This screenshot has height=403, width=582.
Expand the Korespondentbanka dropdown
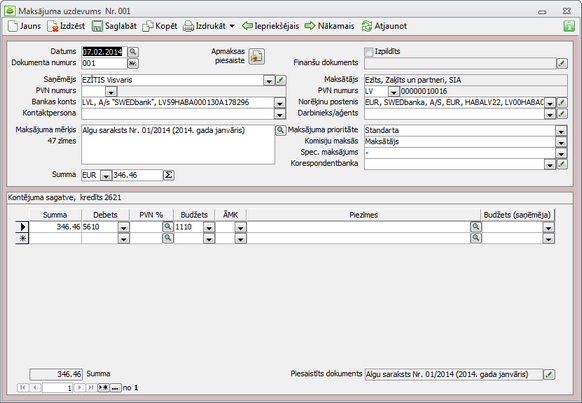pos(550,164)
